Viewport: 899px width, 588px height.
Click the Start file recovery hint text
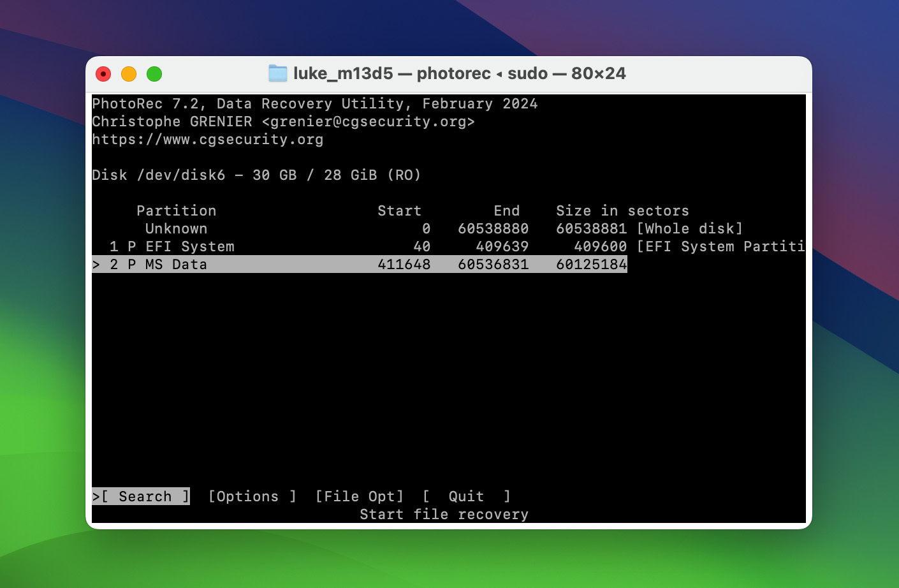444,514
